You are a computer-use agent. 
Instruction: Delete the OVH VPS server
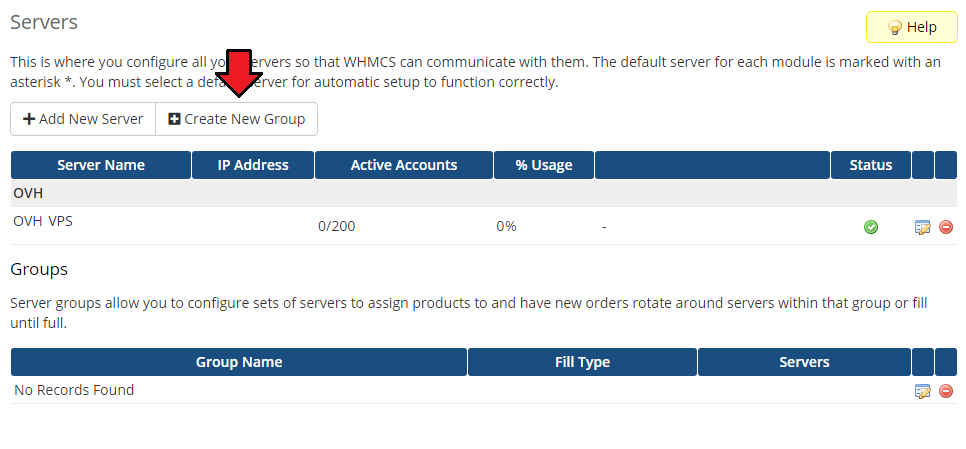(x=946, y=227)
